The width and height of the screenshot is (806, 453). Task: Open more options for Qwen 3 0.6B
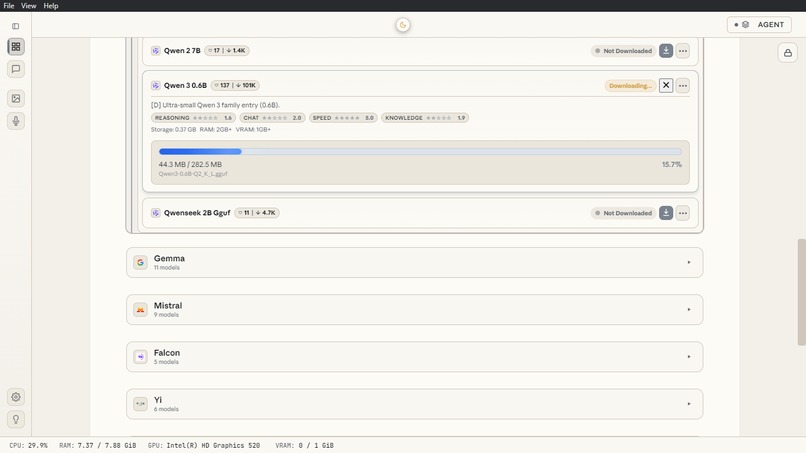(x=683, y=85)
